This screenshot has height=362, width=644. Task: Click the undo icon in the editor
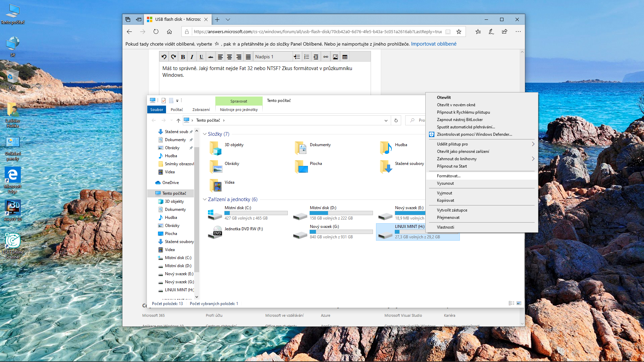[x=164, y=57]
